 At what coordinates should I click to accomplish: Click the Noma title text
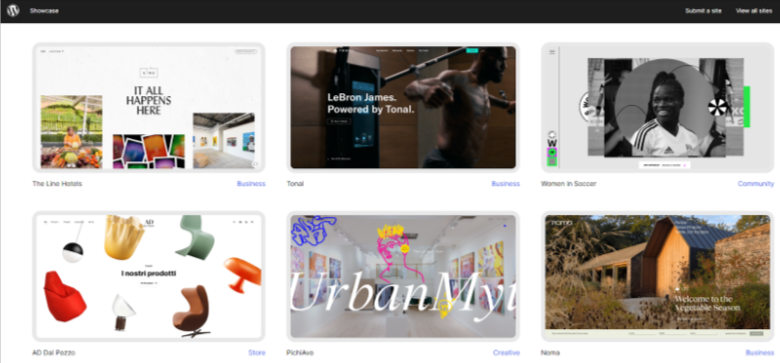[550, 353]
